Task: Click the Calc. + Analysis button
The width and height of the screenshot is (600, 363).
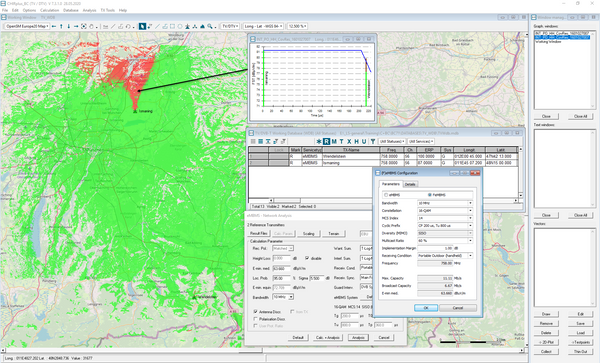Action: click(328, 338)
